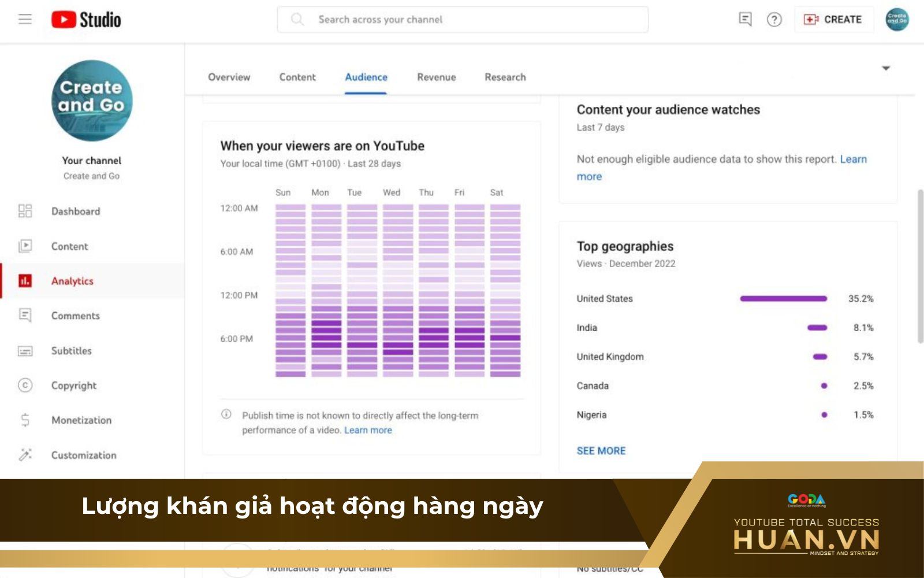
Task: Click the India percentage bar
Action: point(817,328)
